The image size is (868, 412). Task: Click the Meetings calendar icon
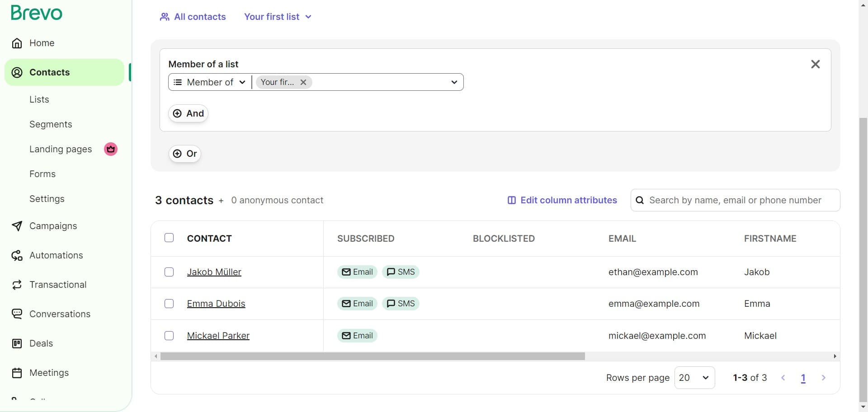pos(17,373)
